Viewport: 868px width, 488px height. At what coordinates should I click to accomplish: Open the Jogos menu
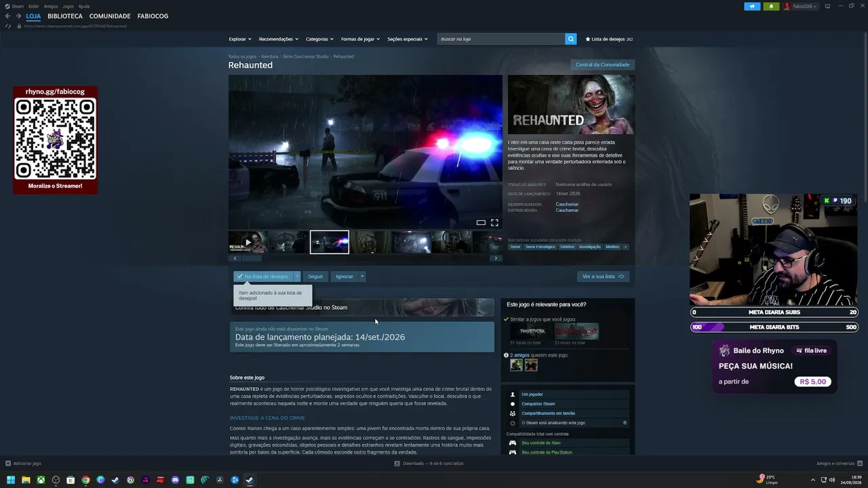(68, 6)
